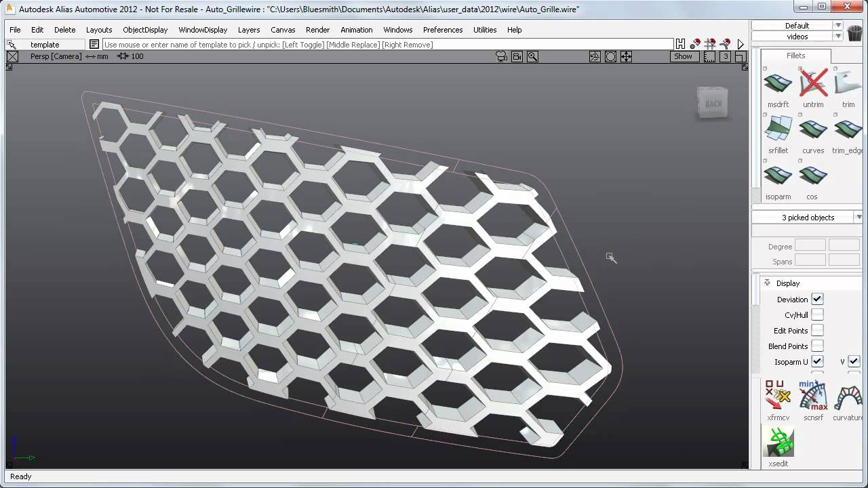Click the circular dolly view icon
Screen dimensions: 868x488
(610, 57)
